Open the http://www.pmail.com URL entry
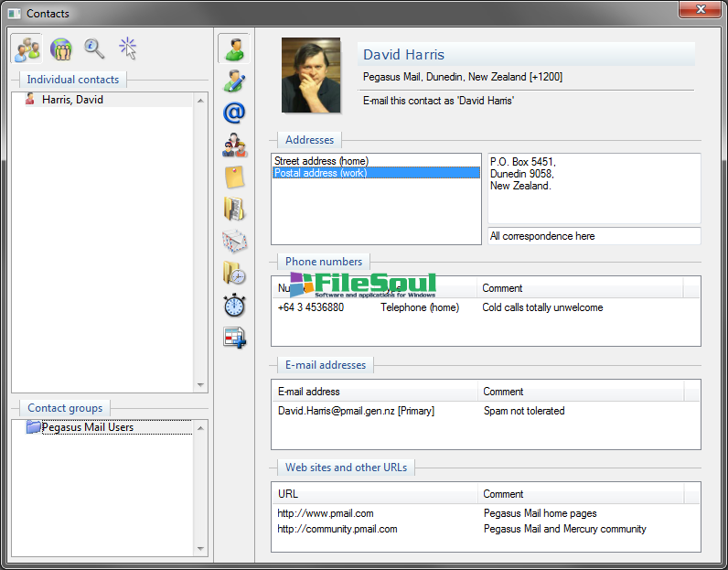This screenshot has width=728, height=570. [326, 513]
